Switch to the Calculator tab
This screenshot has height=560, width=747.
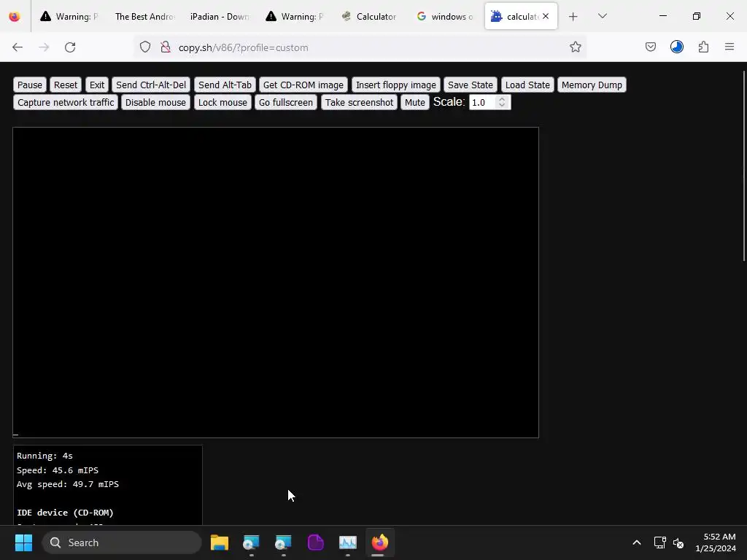coord(370,17)
